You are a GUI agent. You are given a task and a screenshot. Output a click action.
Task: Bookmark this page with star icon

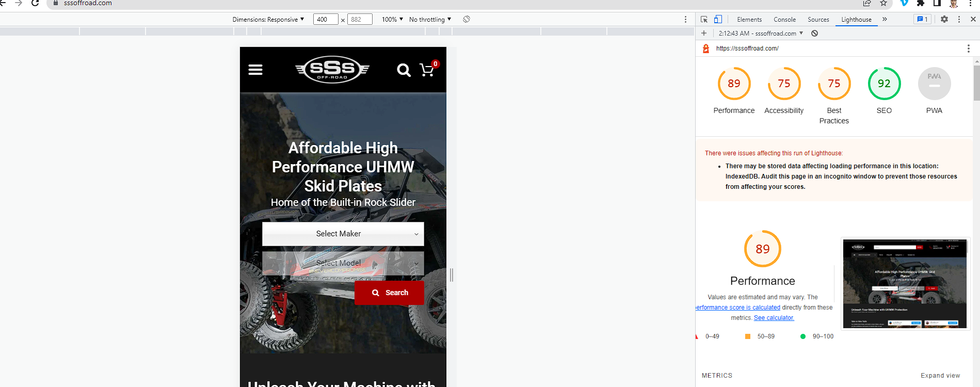[883, 3]
